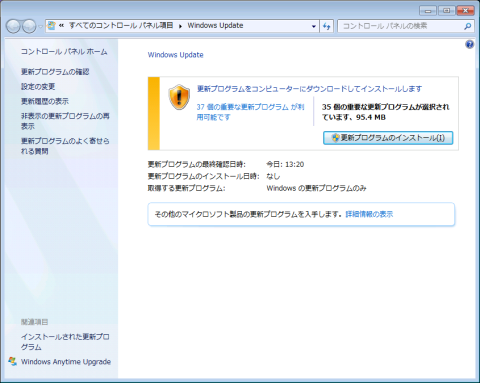Click the 35 個 selected updates 95.4 MB text

tap(386, 112)
